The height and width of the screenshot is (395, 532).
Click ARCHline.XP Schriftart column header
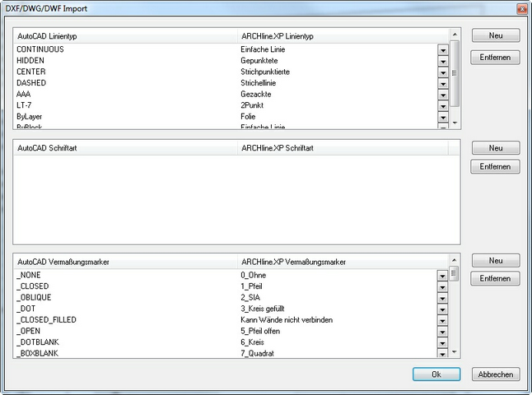pyautogui.click(x=343, y=148)
